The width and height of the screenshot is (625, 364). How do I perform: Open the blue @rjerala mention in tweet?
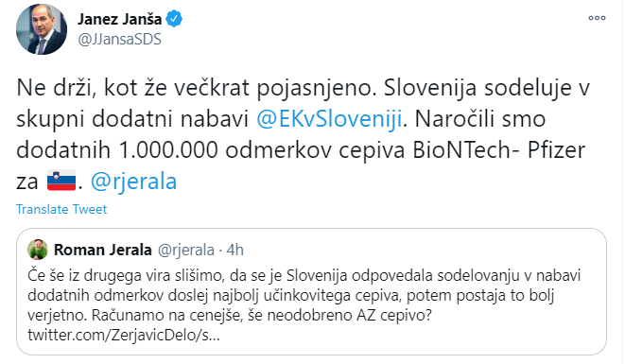click(x=133, y=181)
